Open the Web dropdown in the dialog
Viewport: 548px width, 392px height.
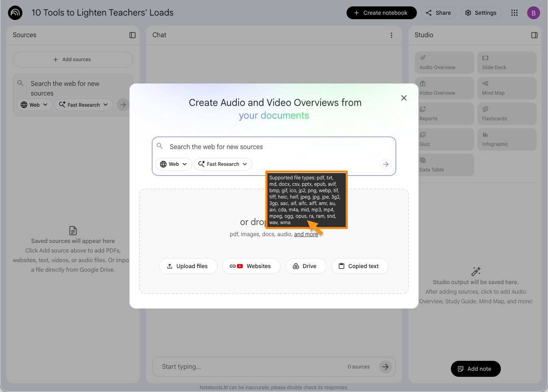173,164
